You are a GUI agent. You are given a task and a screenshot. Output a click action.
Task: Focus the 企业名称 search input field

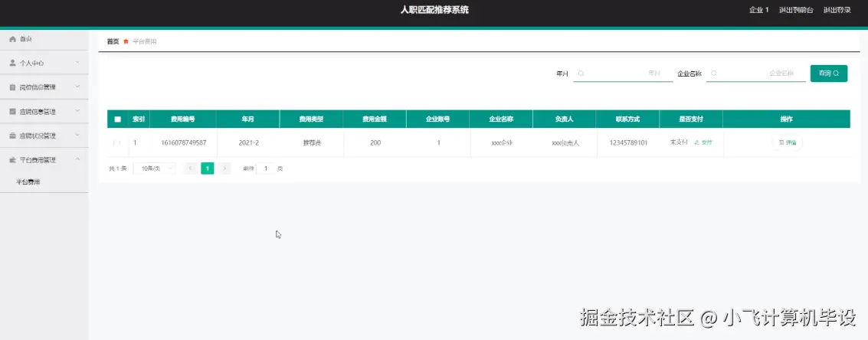(756, 73)
